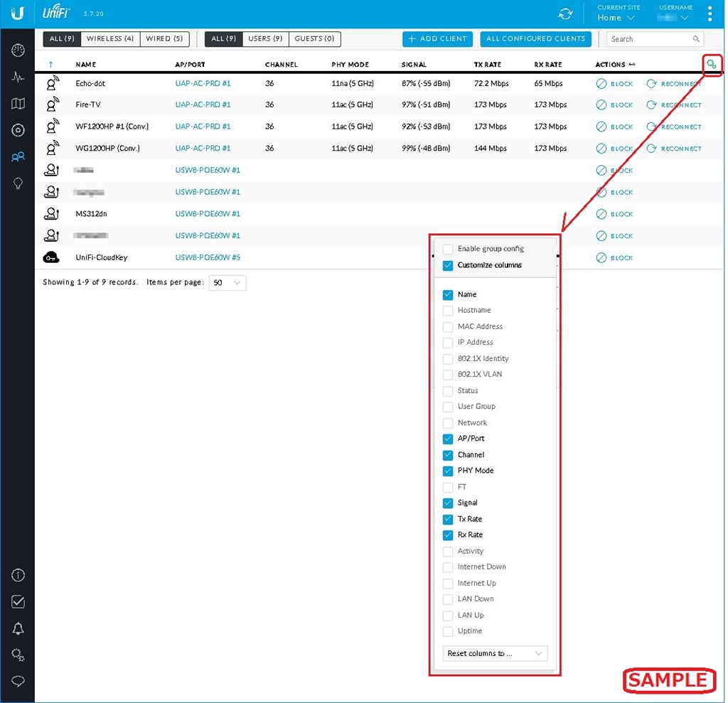This screenshot has height=703, width=728.
Task: Sort by the Channel column header
Action: click(x=282, y=65)
